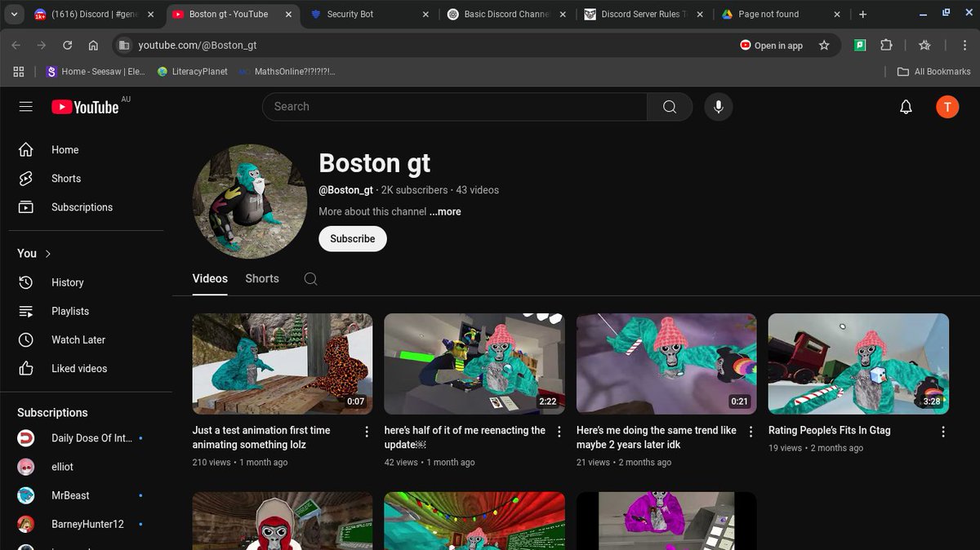
Task: Close the Boston gt - YouTube tab
Action: click(x=287, y=14)
